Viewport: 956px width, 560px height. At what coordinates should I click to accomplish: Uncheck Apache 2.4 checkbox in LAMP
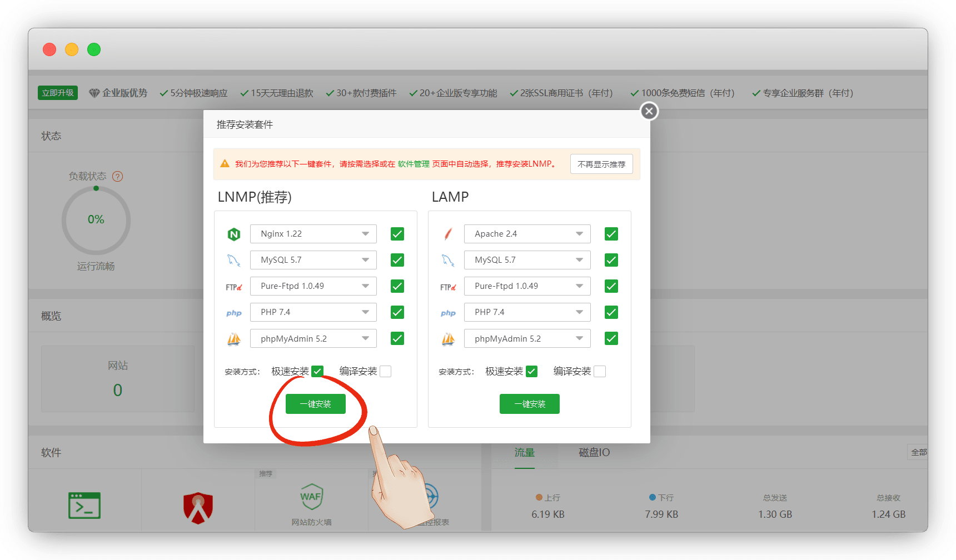coord(611,234)
